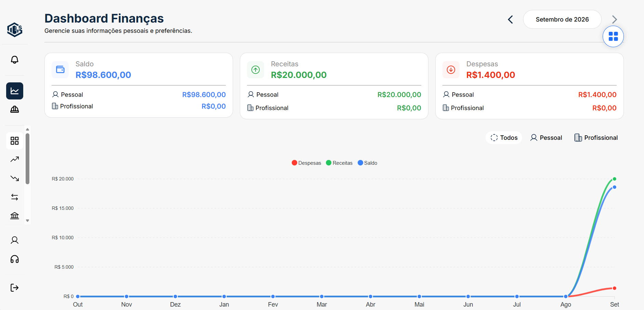Open notifications bell icon

click(15, 60)
